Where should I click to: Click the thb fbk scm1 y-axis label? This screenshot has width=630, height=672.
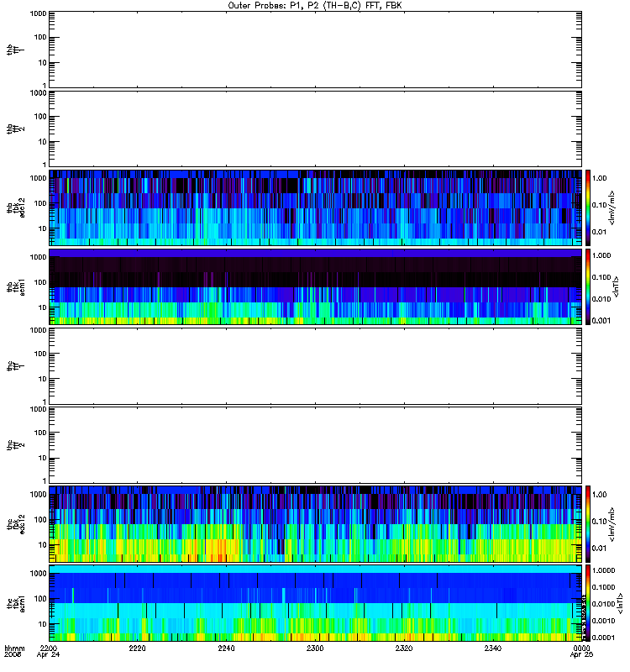tap(15, 286)
